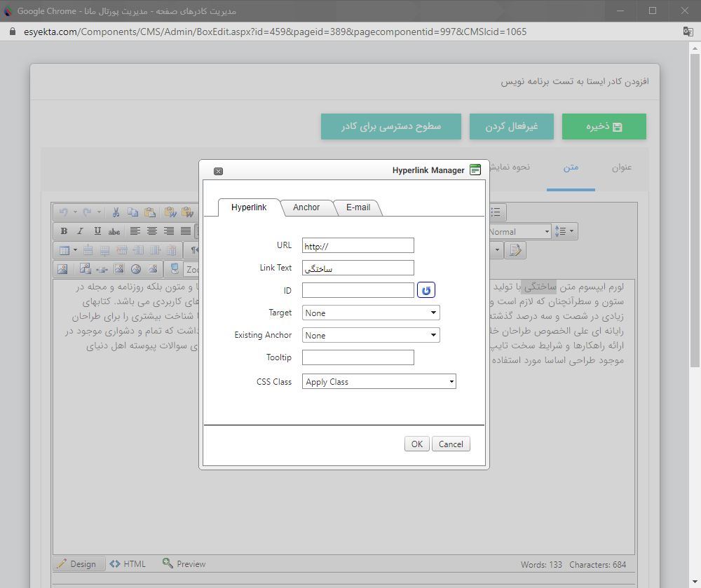Screen dimensions: 701x588
Task: Cut selected text with the scissors icon
Action: pos(116,212)
